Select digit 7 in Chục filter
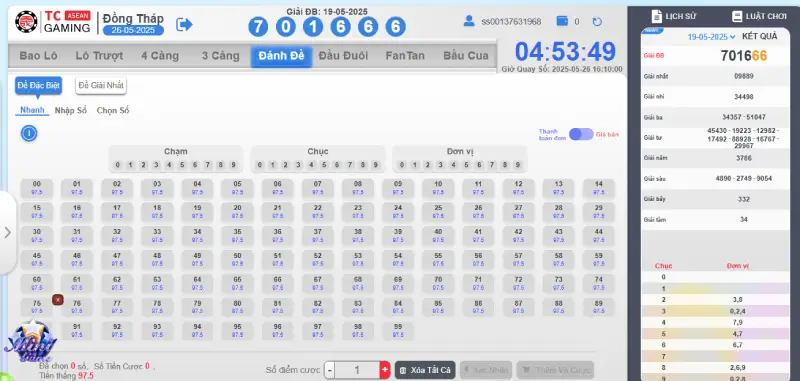This screenshot has height=381, width=800. pos(350,165)
